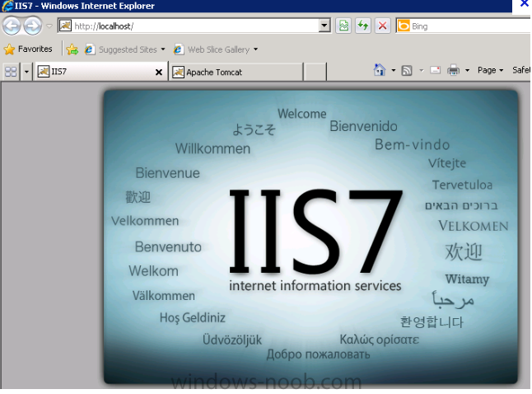Click the IIS7 tab favicon
532x394 pixels.
(x=43, y=72)
